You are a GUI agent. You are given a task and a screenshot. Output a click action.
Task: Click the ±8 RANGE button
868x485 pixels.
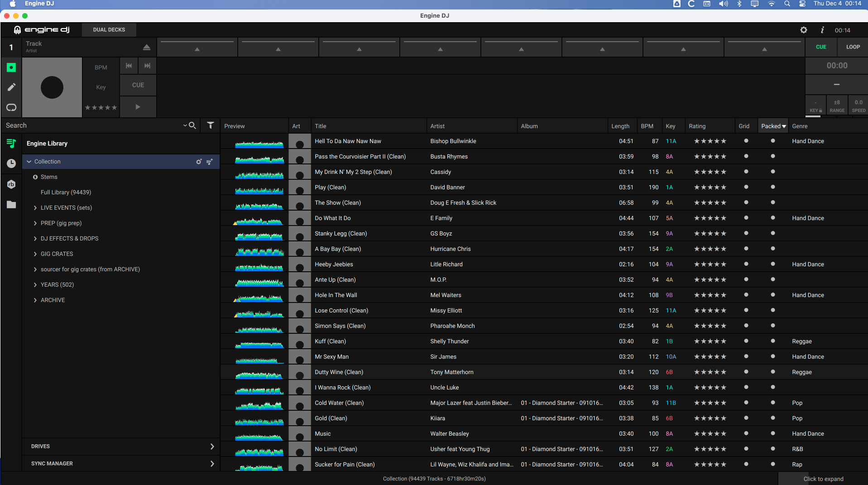837,106
